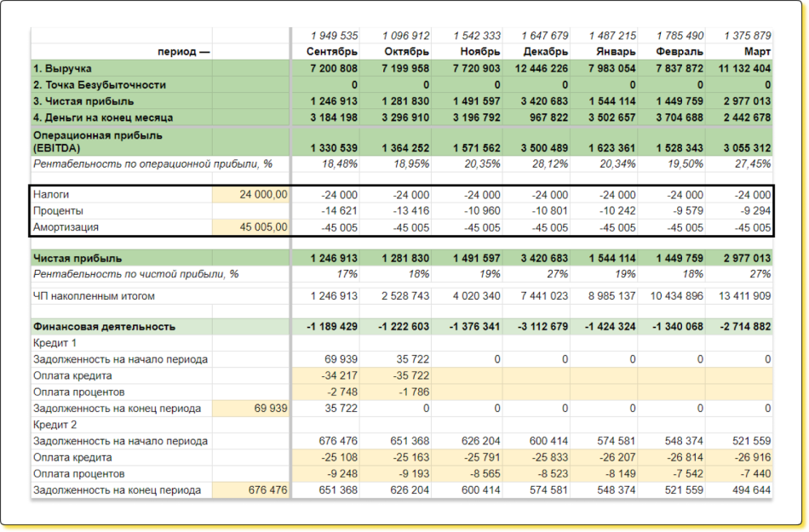Select the Октябрь column header
The width and height of the screenshot is (809, 532).
pyautogui.click(x=406, y=52)
